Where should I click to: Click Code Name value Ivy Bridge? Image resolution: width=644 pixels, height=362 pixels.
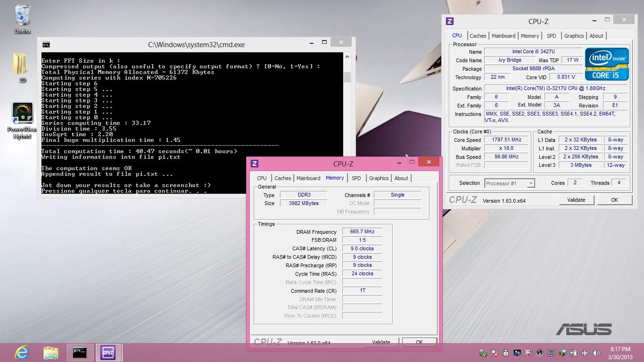click(510, 60)
